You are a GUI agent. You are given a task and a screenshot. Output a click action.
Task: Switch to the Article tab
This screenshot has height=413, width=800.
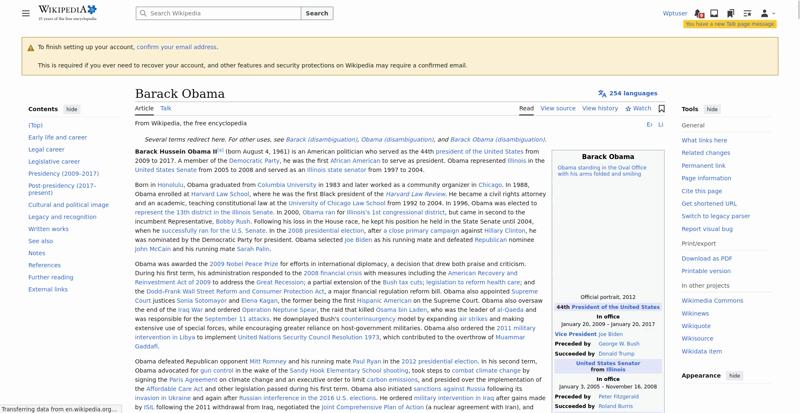[144, 108]
